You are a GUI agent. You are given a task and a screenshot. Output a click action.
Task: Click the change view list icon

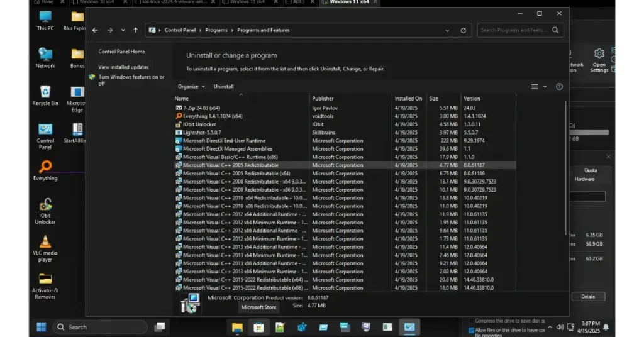click(535, 87)
